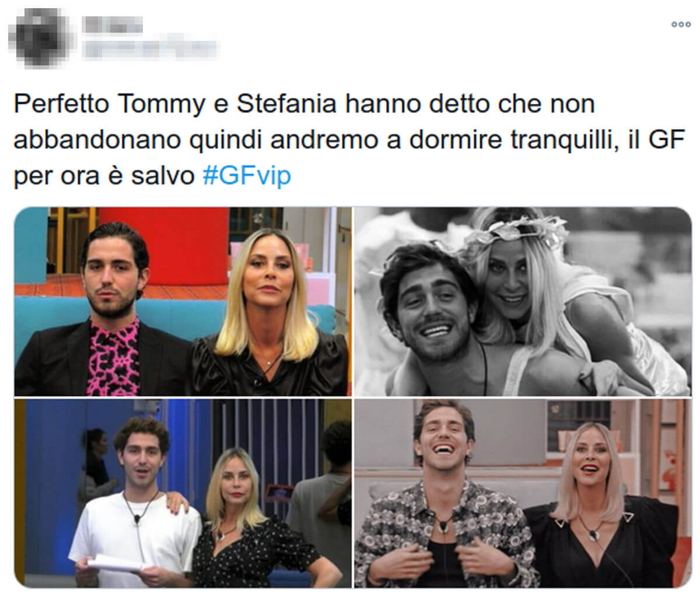Open the bottom-right laughing pair photo
Image resolution: width=700 pixels, height=600 pixels.
click(x=523, y=493)
